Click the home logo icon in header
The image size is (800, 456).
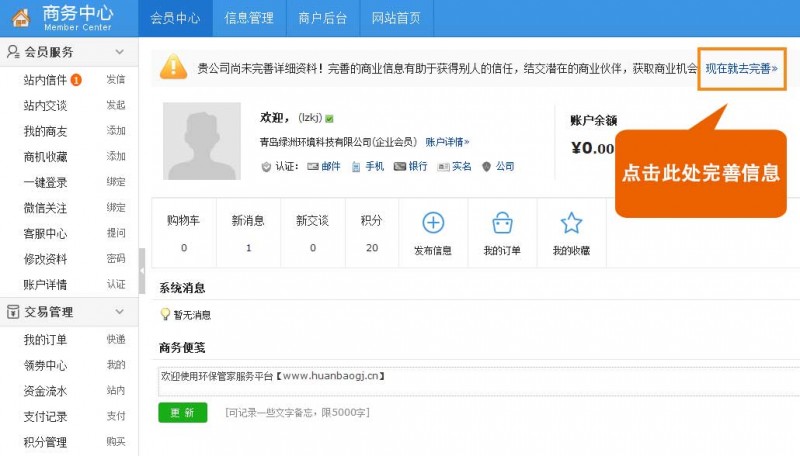click(x=21, y=18)
